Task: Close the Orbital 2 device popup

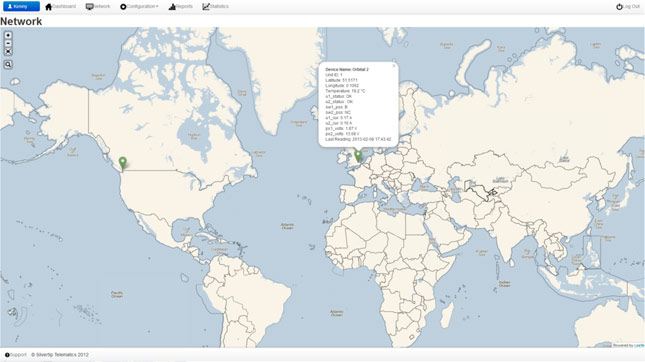Action: click(x=394, y=66)
